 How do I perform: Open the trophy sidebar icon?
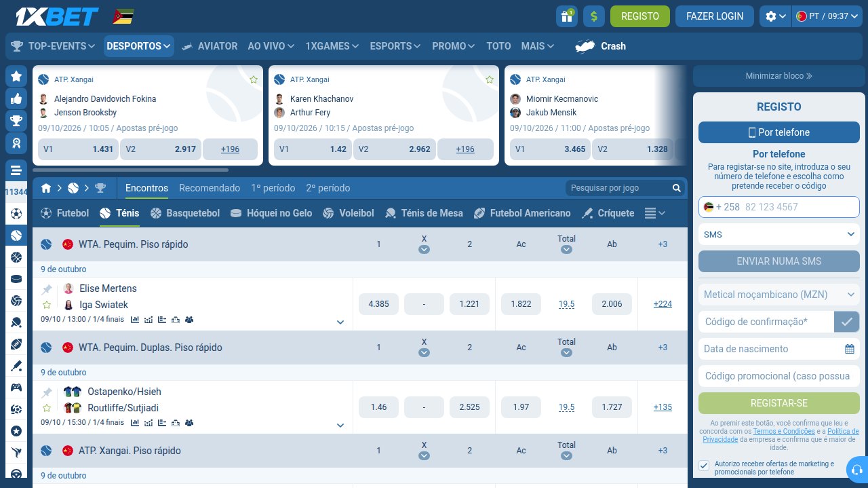tap(16, 121)
